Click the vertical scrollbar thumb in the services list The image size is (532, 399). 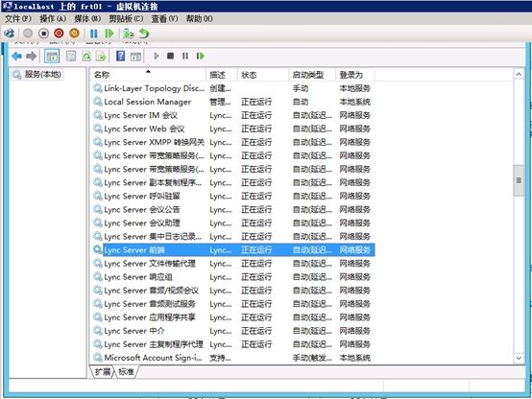point(519,180)
